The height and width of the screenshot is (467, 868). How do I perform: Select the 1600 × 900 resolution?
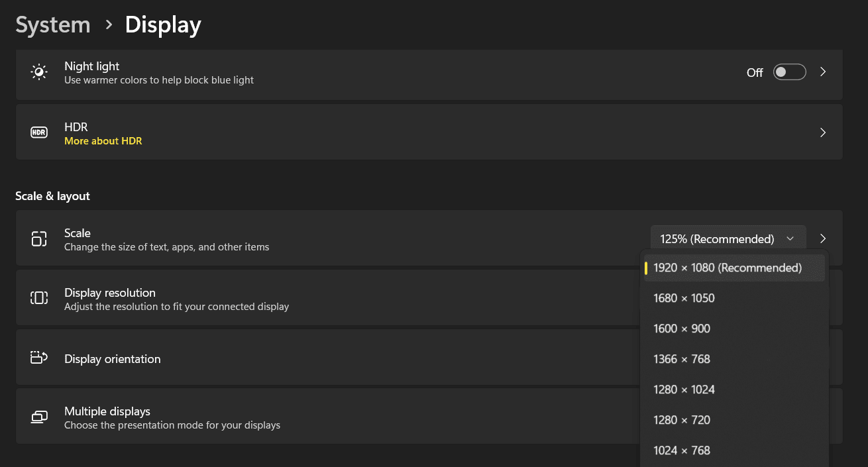click(681, 329)
